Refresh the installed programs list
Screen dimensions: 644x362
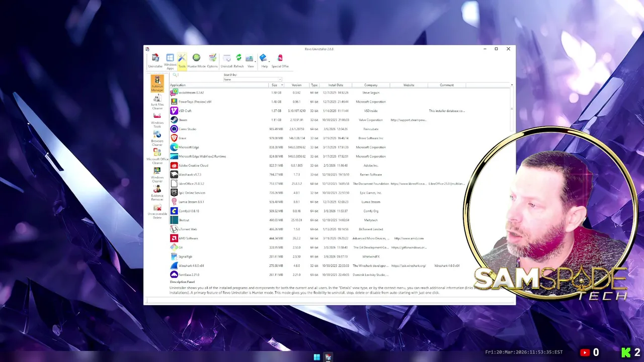click(238, 61)
